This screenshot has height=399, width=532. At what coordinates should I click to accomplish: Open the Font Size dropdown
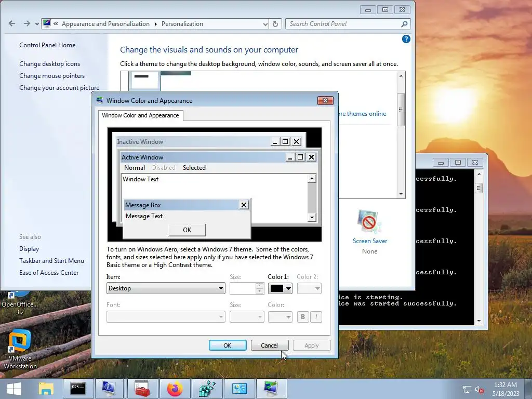click(247, 316)
